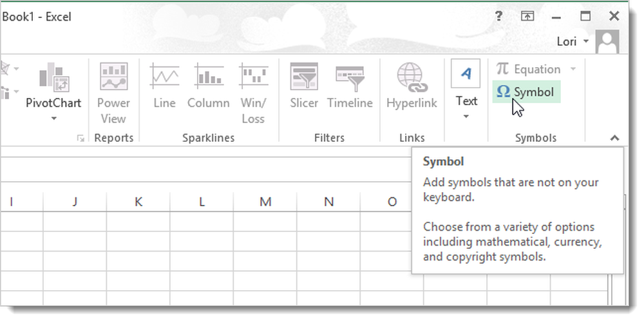Image resolution: width=644 pixels, height=321 pixels.
Task: Select column N header
Action: 328,202
